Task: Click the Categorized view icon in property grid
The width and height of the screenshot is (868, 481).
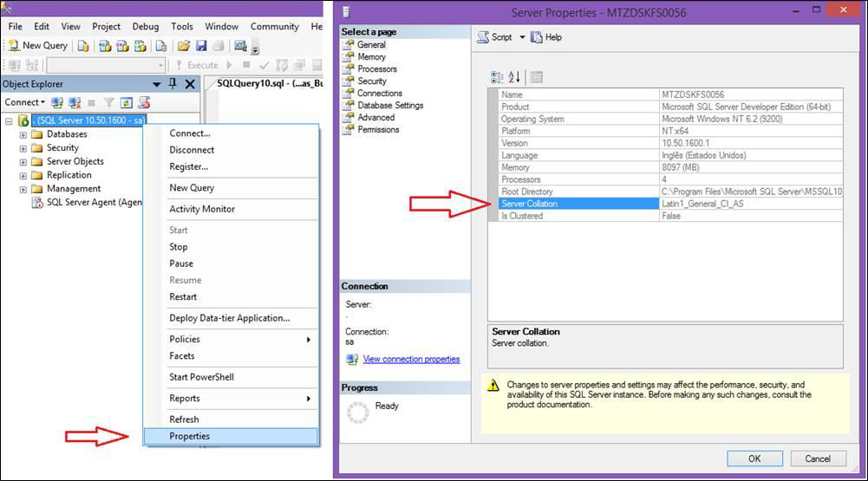Action: pyautogui.click(x=497, y=77)
